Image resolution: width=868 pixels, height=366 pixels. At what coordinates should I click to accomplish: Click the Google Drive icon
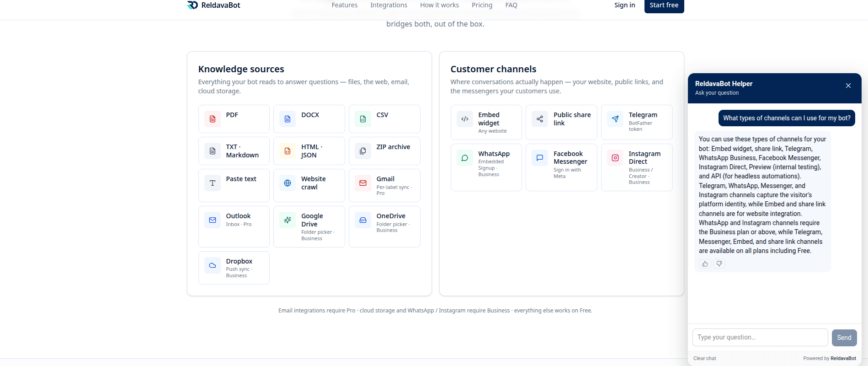point(288,220)
